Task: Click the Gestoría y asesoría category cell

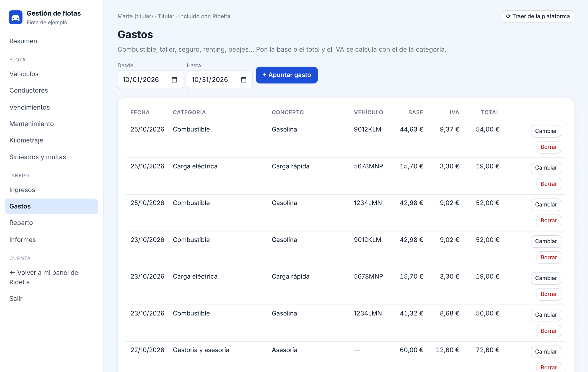Action: point(201,350)
